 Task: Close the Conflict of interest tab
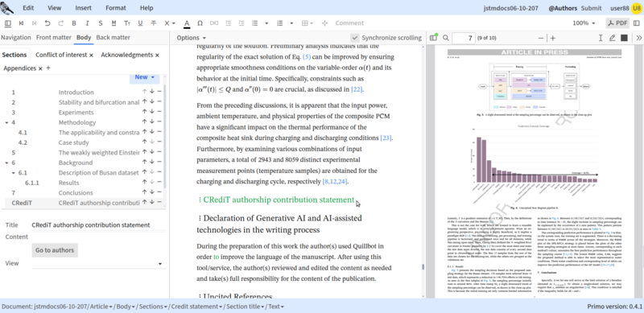tap(91, 55)
